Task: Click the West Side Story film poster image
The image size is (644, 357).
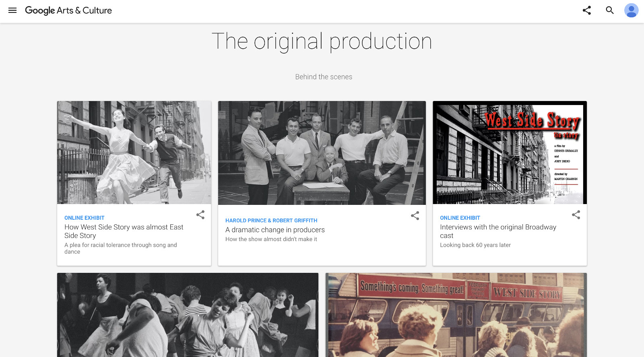Action: pos(510,153)
